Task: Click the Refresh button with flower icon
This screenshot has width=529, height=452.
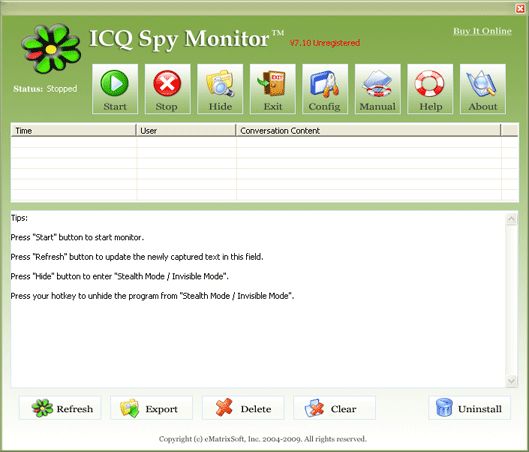Action: 60,408
